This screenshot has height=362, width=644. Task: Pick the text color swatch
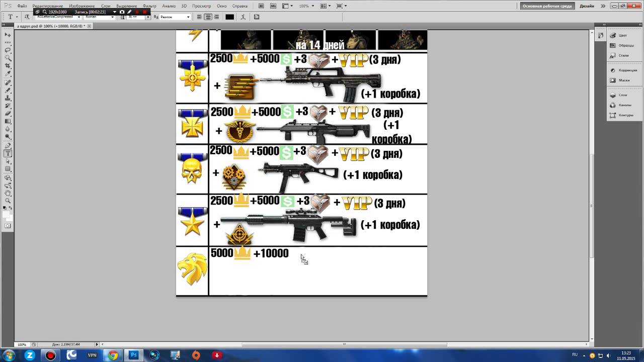(229, 17)
